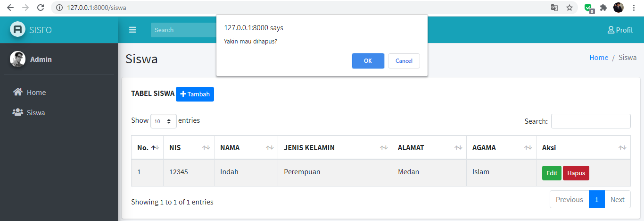Click the browser forward arrow
Screen dimensions: 644x221
point(25,8)
